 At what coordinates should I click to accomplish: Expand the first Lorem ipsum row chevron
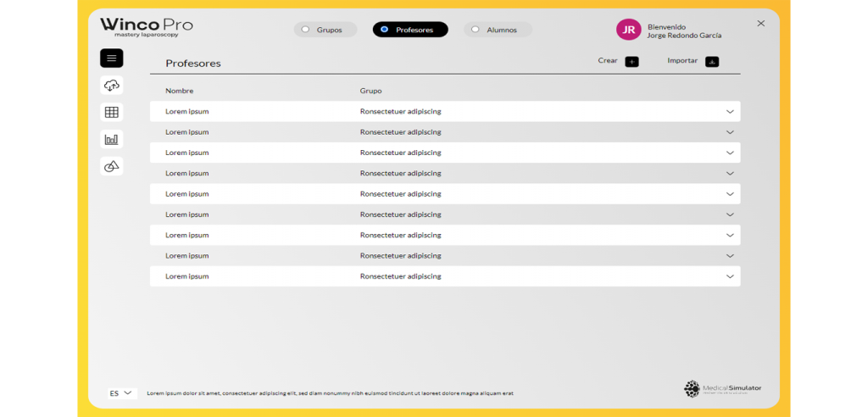[x=730, y=112]
